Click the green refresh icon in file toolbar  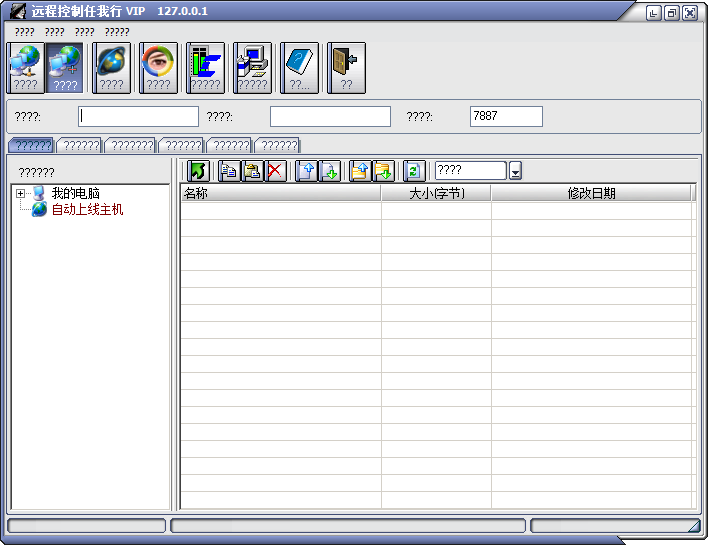click(415, 171)
